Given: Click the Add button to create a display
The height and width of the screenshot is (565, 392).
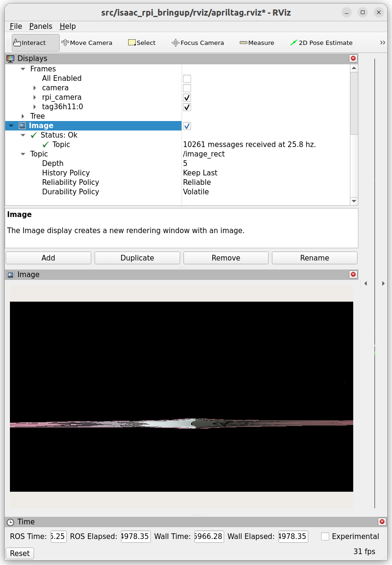Looking at the screenshot, I should (48, 258).
